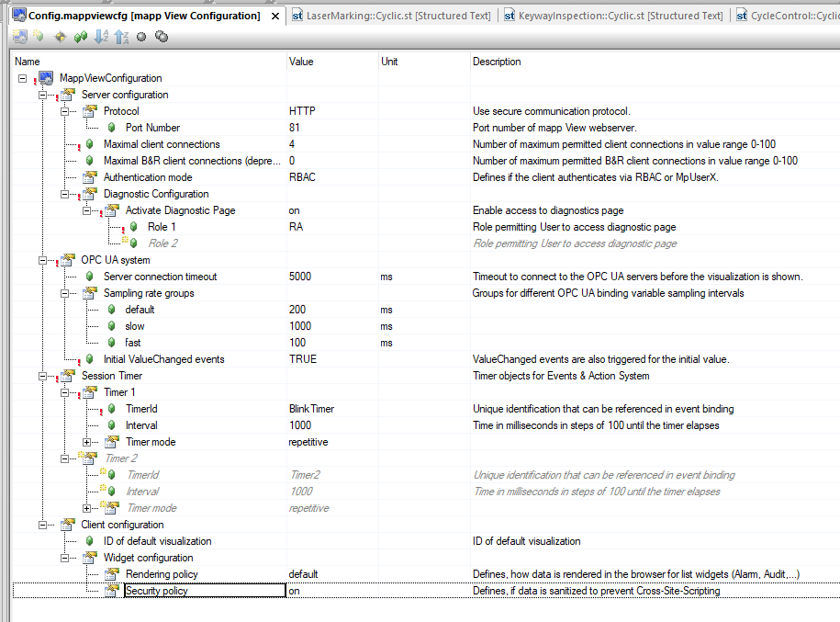Click the Rendering policy group icon
Image resolution: width=840 pixels, height=622 pixels.
point(111,574)
